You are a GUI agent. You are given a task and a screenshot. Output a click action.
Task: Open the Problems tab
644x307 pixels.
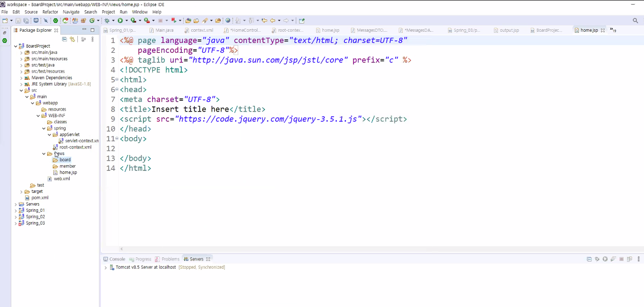(168, 259)
